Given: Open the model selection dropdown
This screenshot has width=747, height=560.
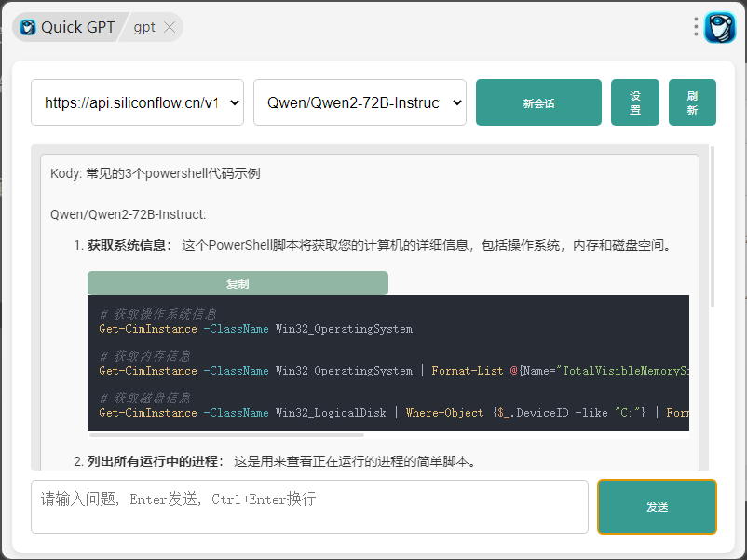Looking at the screenshot, I should (x=360, y=102).
